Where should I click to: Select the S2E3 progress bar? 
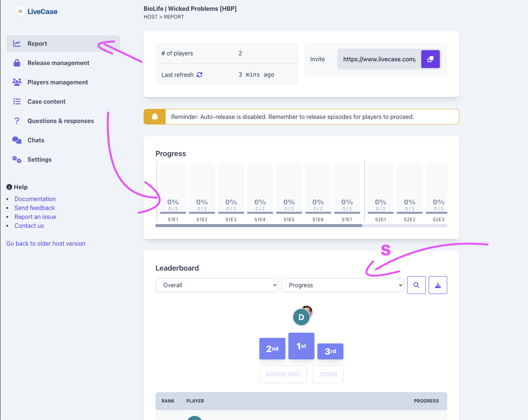(436, 188)
